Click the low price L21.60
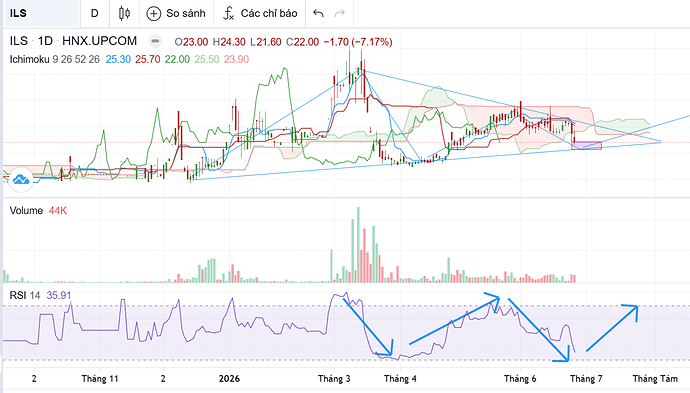This screenshot has height=393, width=690. [265, 42]
